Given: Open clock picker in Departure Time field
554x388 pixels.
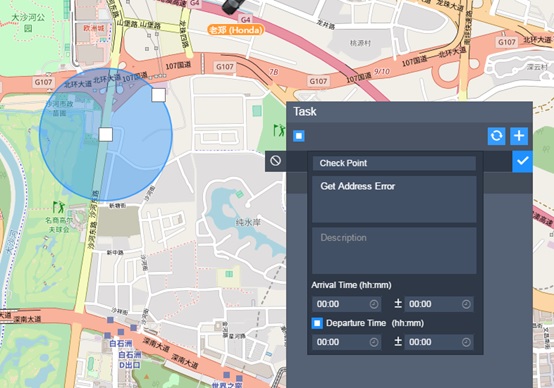Looking at the screenshot, I should 374,342.
